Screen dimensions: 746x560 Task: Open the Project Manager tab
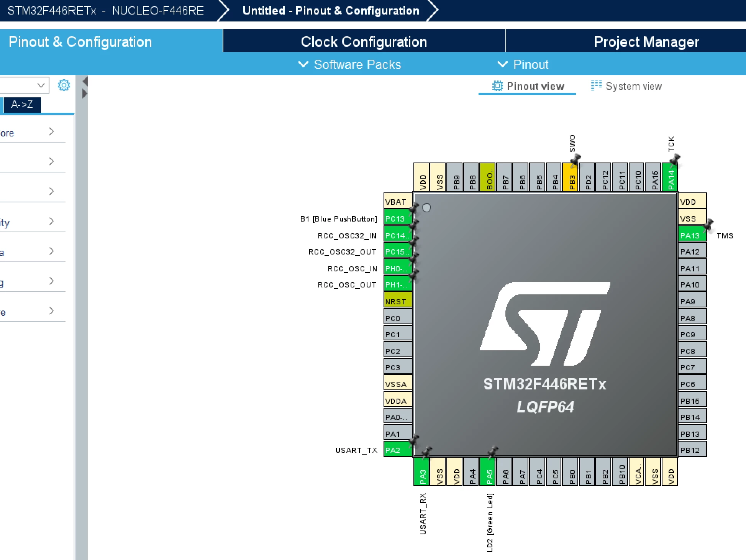click(646, 42)
